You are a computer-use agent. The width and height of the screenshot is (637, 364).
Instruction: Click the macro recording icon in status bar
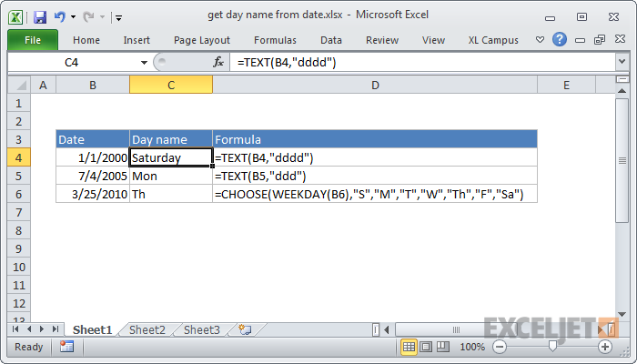[x=66, y=347]
